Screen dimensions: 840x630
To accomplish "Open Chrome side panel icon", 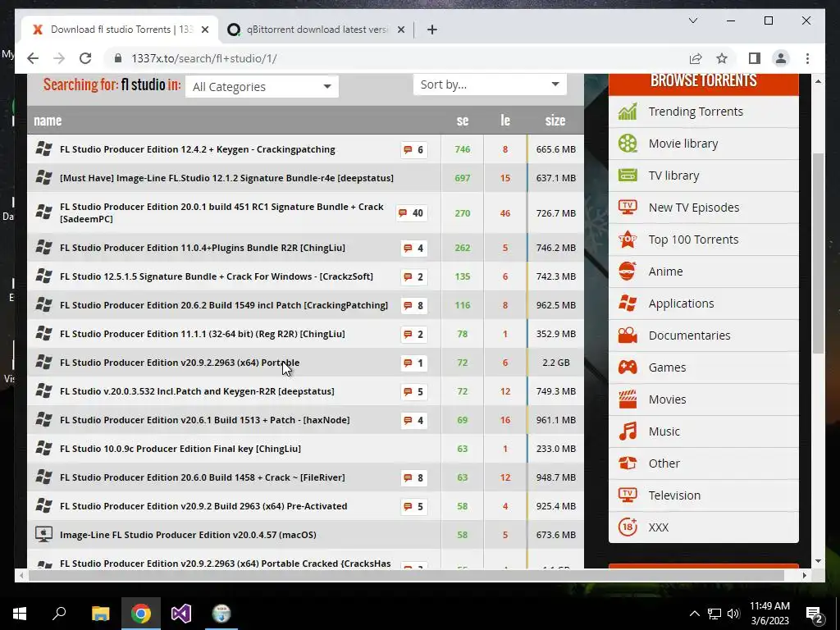I will [x=755, y=58].
